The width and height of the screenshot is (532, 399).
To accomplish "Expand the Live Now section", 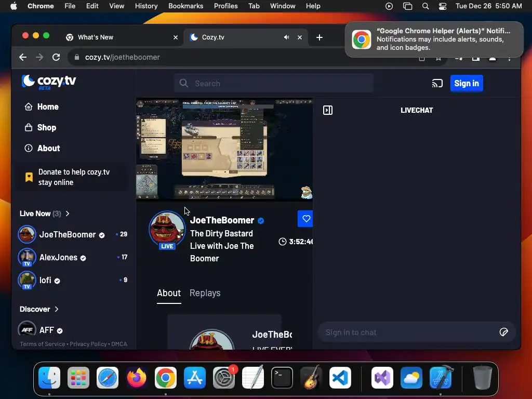I will coord(45,214).
